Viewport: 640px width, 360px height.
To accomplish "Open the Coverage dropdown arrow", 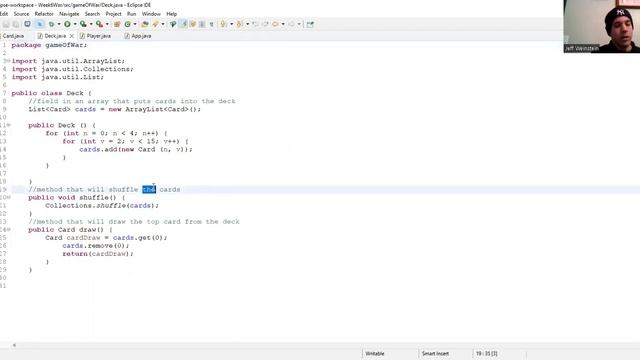I will click(91, 24).
